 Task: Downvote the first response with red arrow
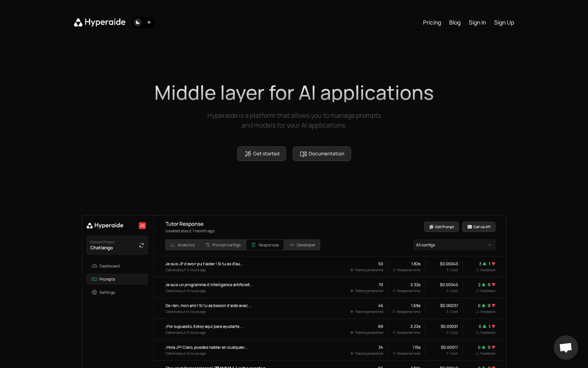tap(494, 264)
